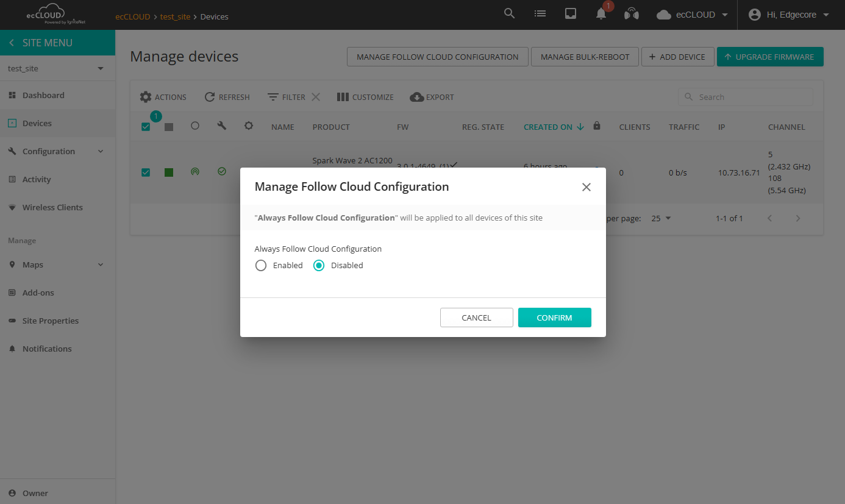This screenshot has height=504, width=845.
Task: Sort by TRAFFIC column
Action: tap(684, 127)
